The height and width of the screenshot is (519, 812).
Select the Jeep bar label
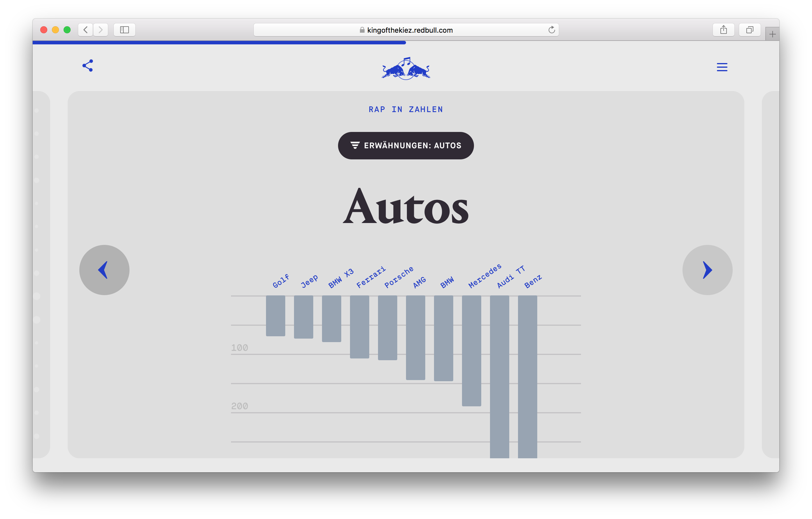[x=309, y=281]
